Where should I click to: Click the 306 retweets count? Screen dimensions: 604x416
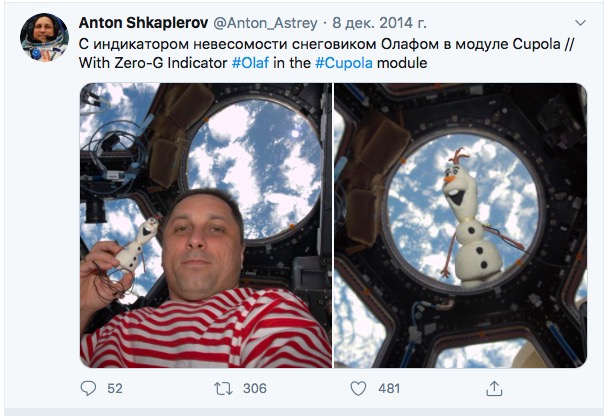tap(255, 388)
